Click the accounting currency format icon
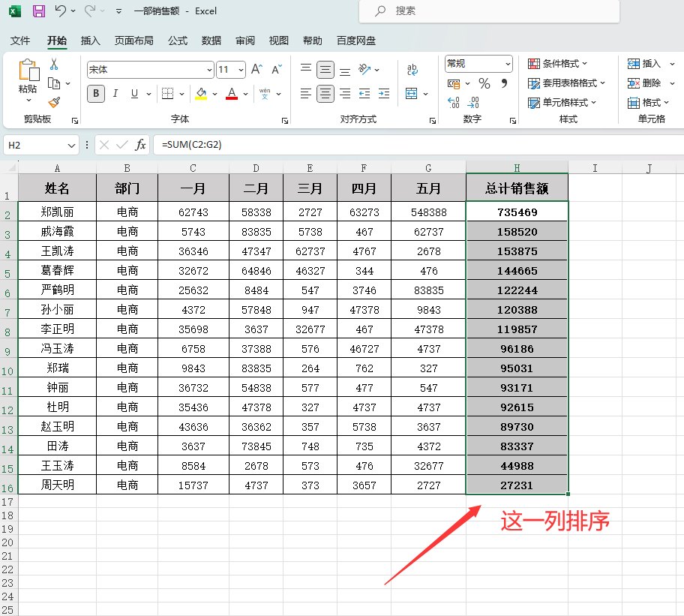 (454, 83)
